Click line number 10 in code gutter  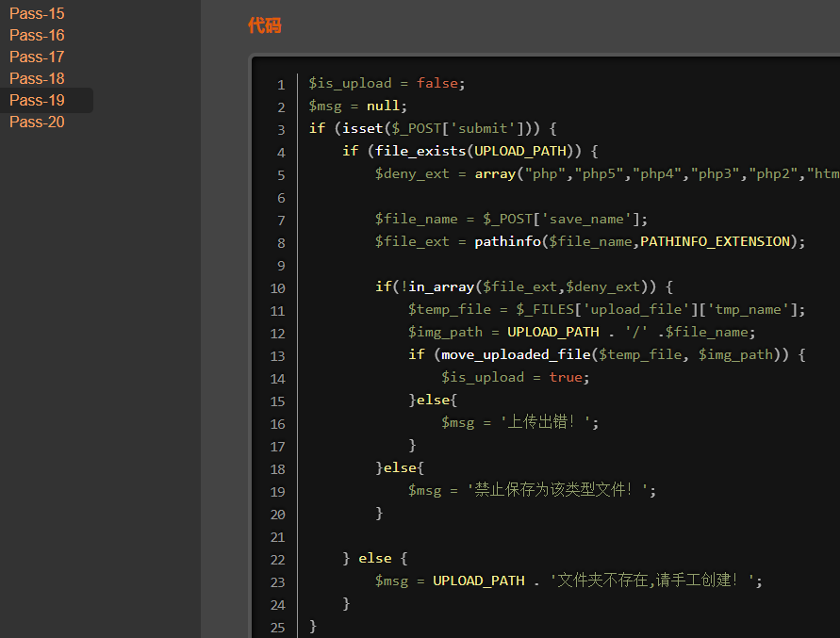click(277, 288)
